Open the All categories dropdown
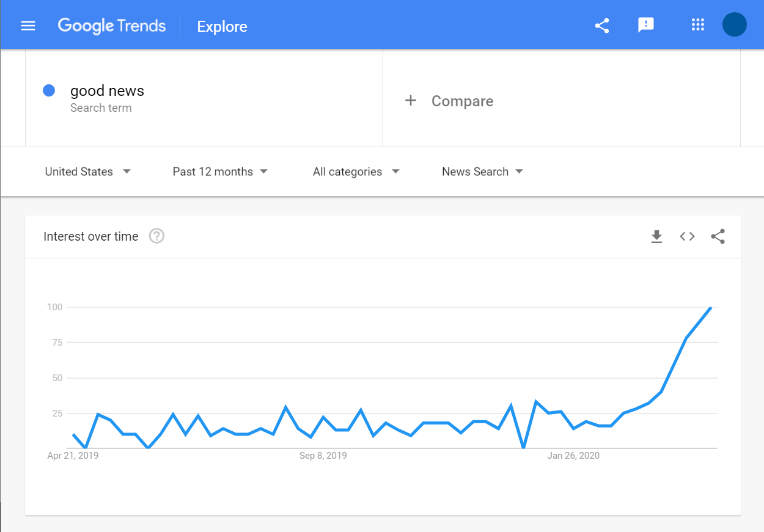 point(356,172)
